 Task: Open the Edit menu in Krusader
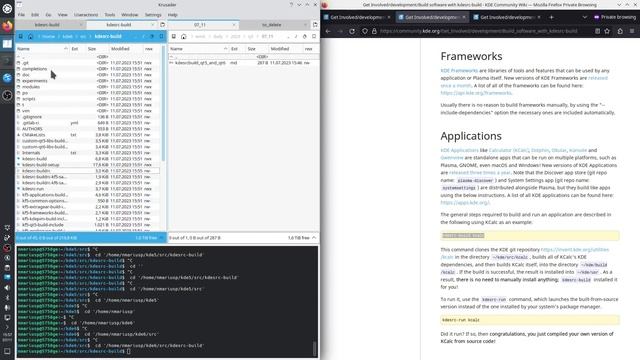[35, 15]
